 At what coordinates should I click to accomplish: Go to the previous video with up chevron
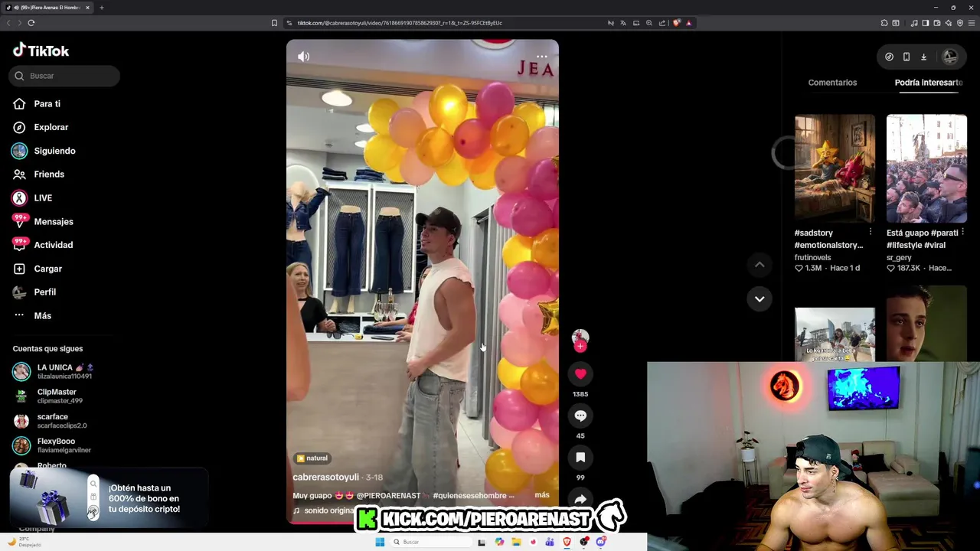(759, 265)
